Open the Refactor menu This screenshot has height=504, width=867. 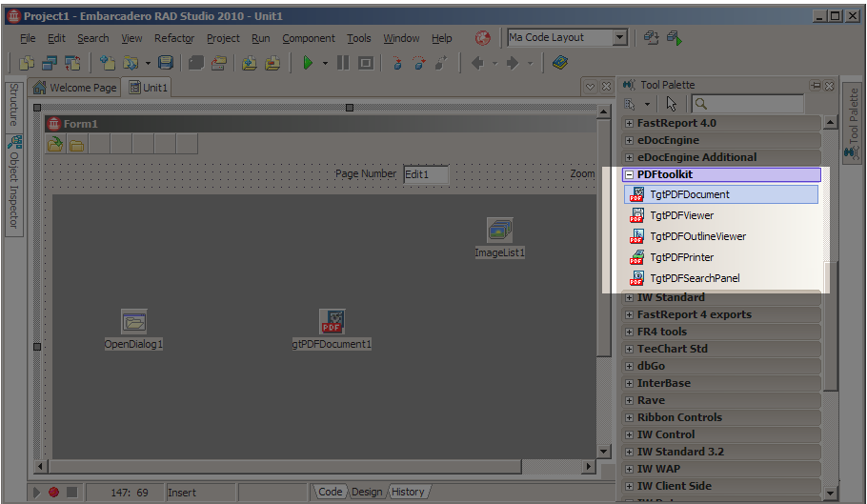coord(174,38)
